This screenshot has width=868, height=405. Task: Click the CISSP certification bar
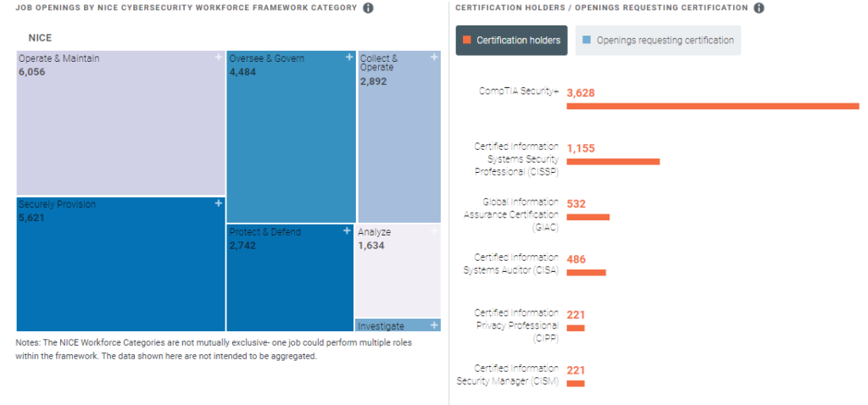[613, 161]
